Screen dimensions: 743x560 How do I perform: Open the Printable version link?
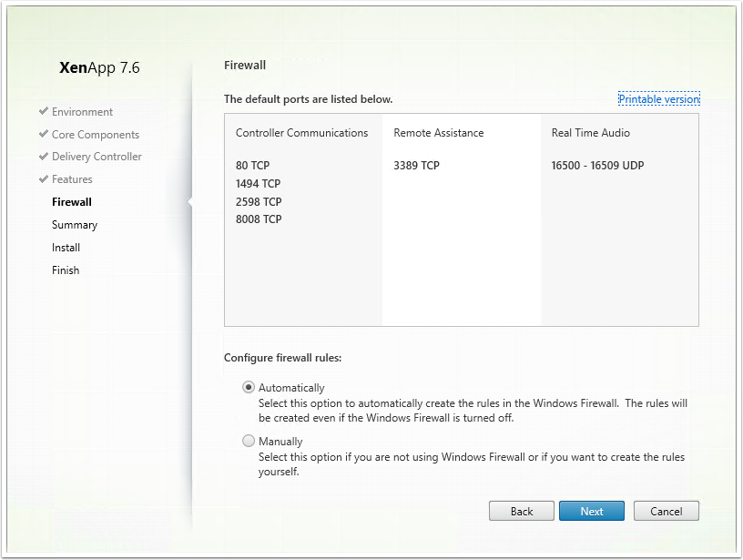[658, 99]
